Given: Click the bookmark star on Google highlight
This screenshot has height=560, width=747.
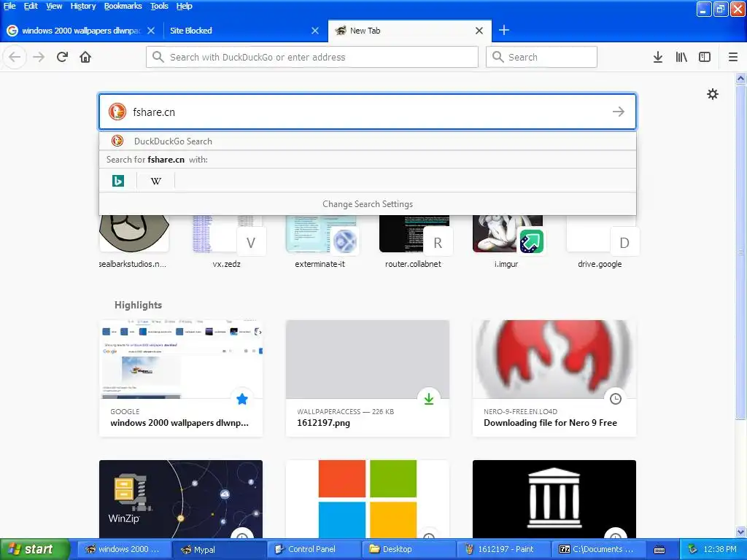Looking at the screenshot, I should (242, 399).
